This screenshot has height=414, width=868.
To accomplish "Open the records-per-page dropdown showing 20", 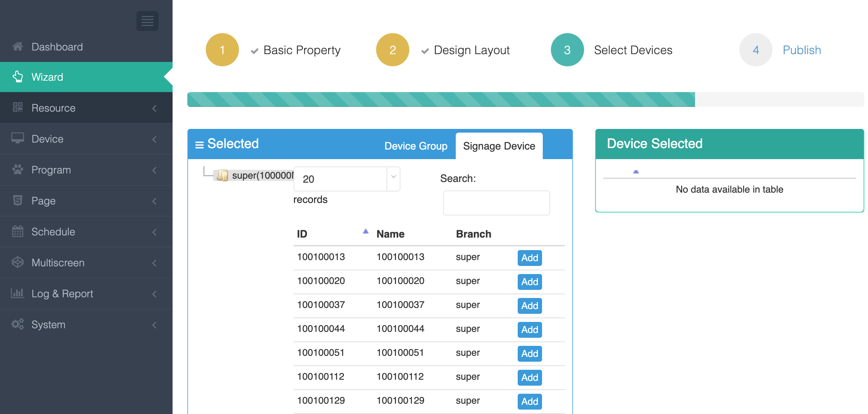I will [x=347, y=179].
